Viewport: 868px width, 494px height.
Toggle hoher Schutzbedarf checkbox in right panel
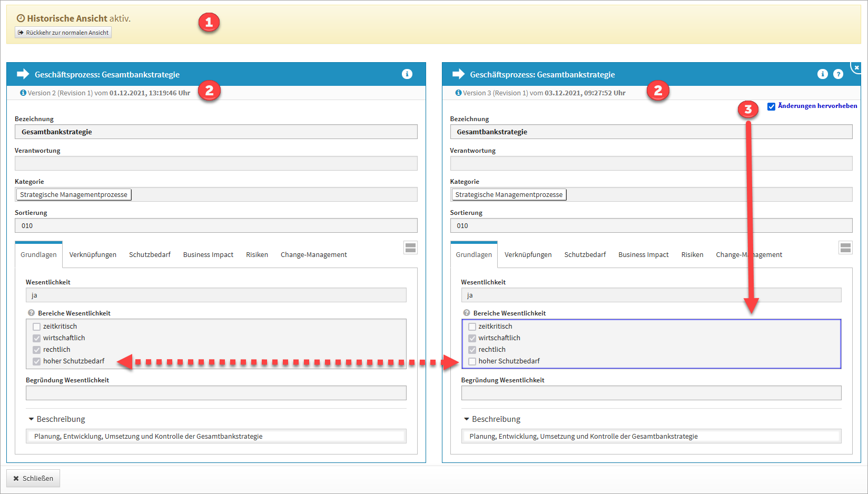point(472,361)
